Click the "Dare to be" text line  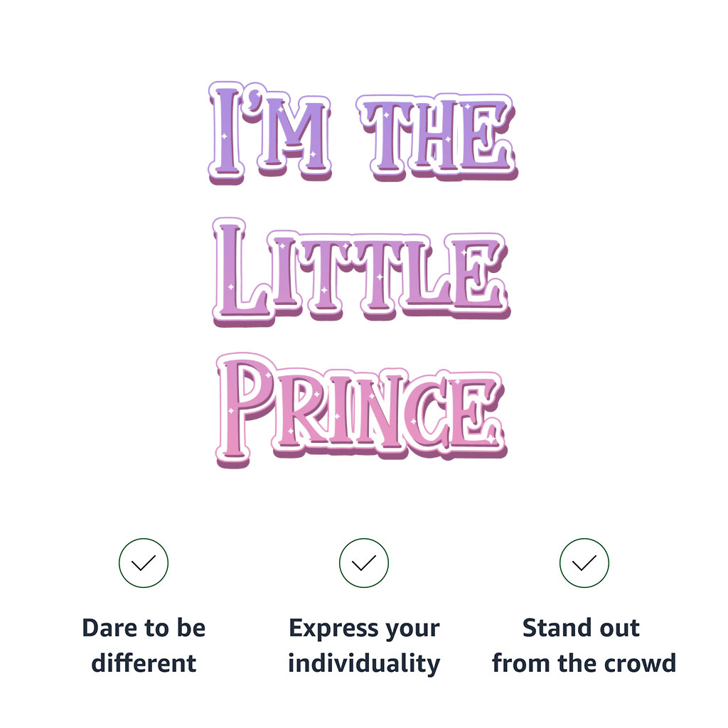point(144,628)
